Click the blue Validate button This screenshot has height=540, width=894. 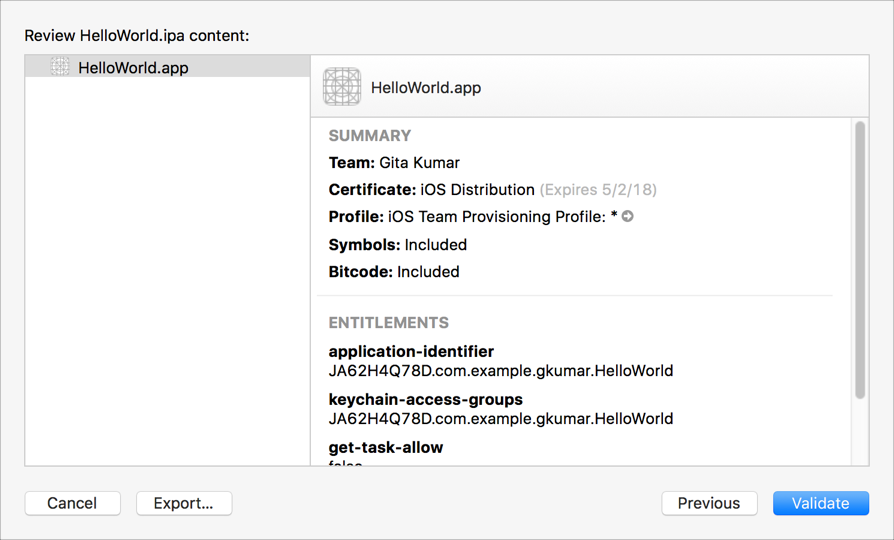[820, 503]
